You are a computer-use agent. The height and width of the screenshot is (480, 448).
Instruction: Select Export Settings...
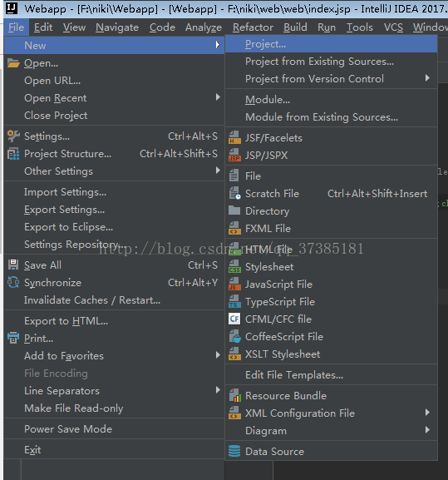click(114, 210)
